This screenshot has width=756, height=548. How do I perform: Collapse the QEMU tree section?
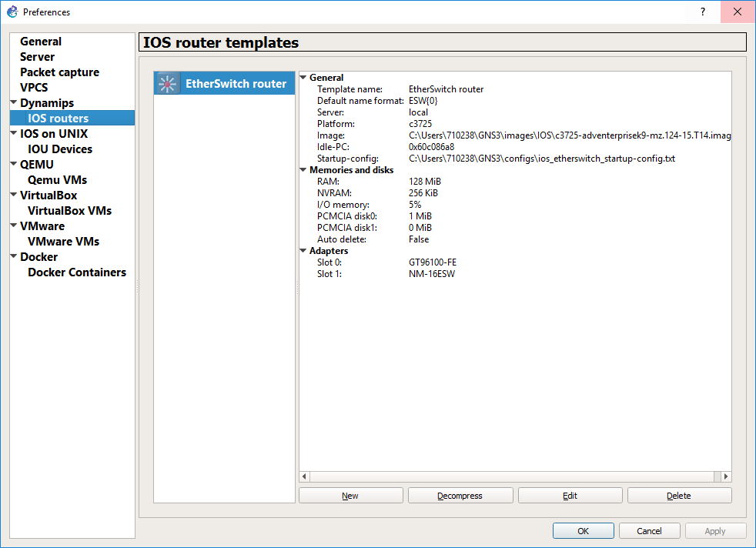(x=14, y=164)
